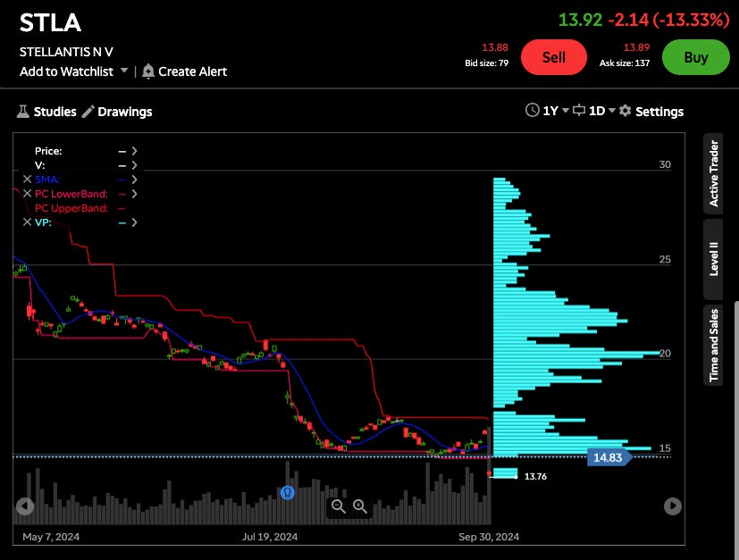Click the STELLANTIS N V company name
This screenshot has height=560, width=739.
point(66,52)
